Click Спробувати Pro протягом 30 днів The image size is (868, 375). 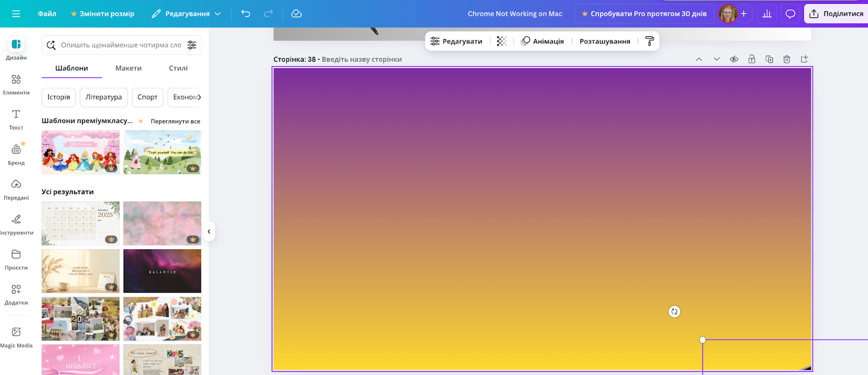pos(644,14)
